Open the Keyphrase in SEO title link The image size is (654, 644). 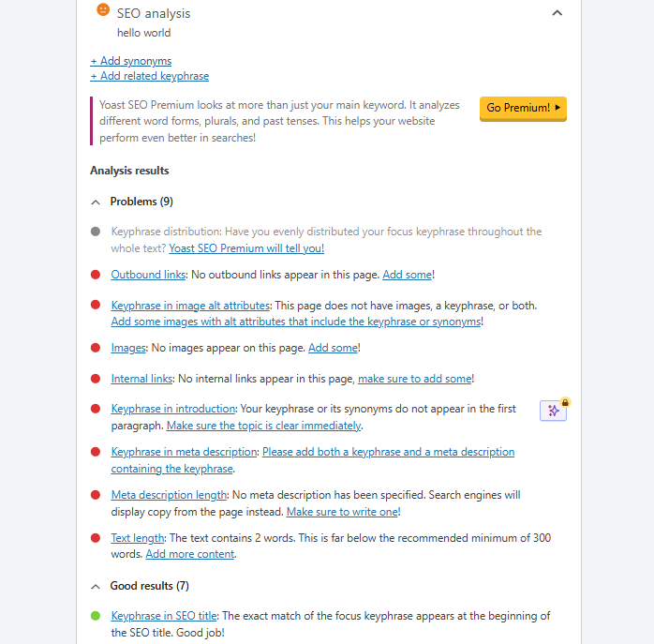(x=164, y=616)
